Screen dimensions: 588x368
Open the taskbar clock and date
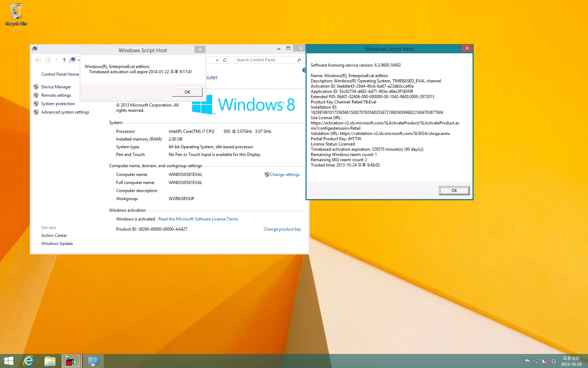click(x=571, y=361)
